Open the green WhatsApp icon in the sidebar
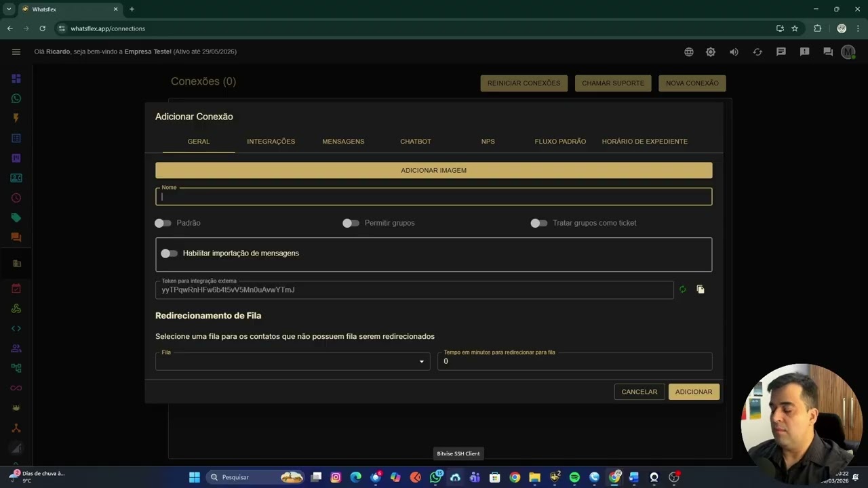This screenshot has width=868, height=488. [x=16, y=98]
